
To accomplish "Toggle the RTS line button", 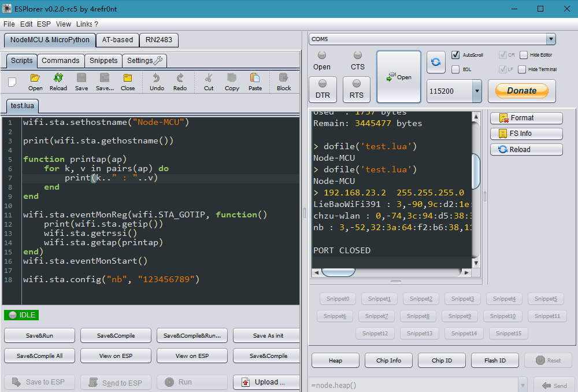I will [357, 90].
